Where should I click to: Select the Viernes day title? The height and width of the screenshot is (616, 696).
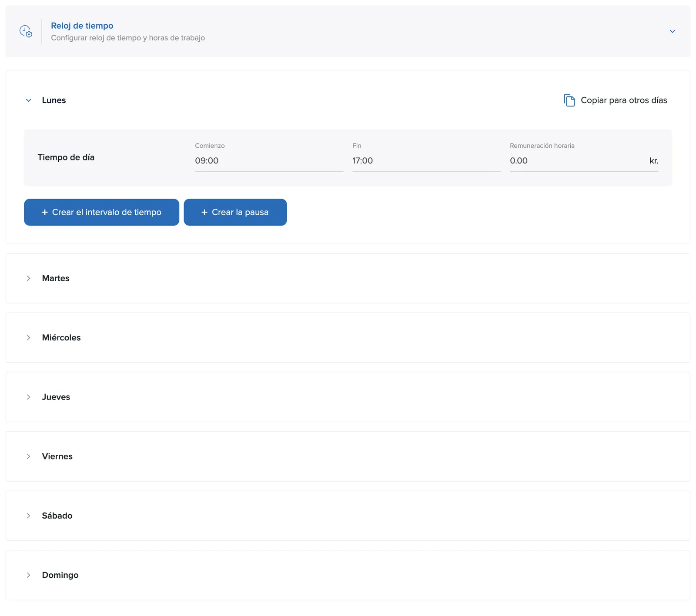click(x=57, y=456)
